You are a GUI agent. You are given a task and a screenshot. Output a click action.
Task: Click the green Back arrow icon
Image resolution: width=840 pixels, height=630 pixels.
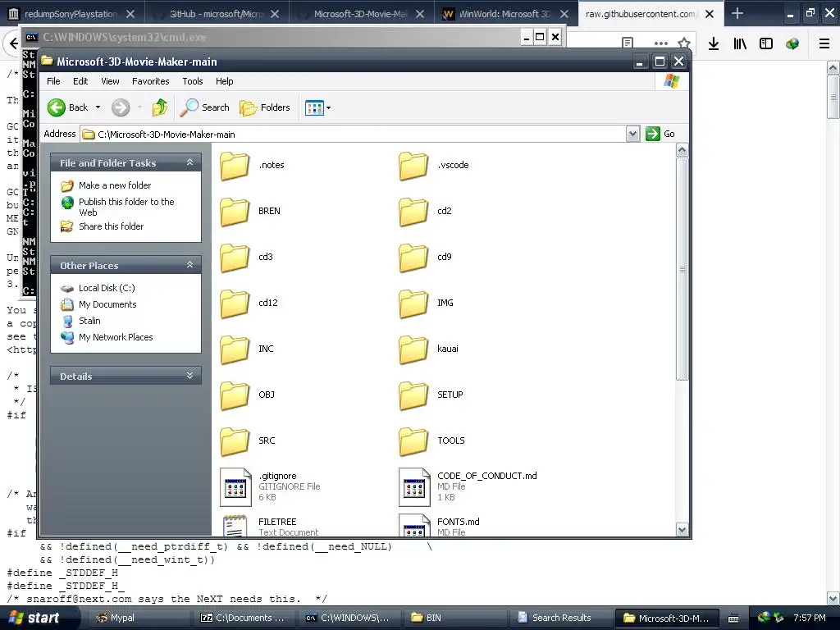click(x=57, y=107)
